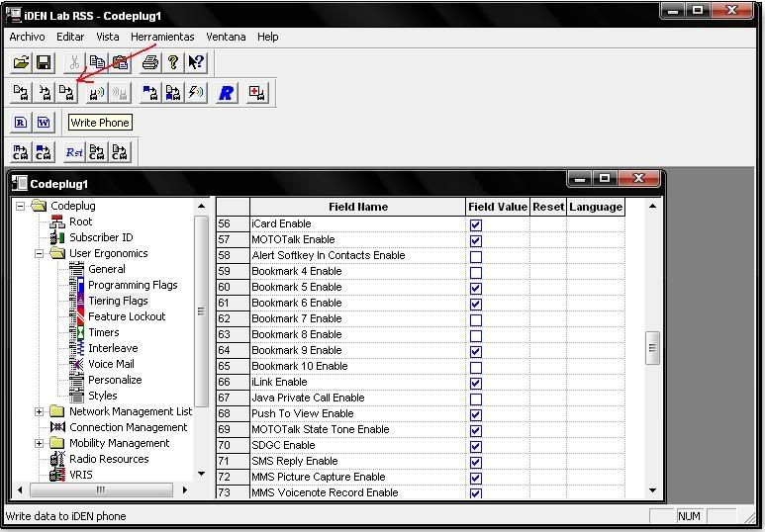Click the tree panel vertical scrollbar thumb
Viewport: 765px width, 532px height.
201,311
